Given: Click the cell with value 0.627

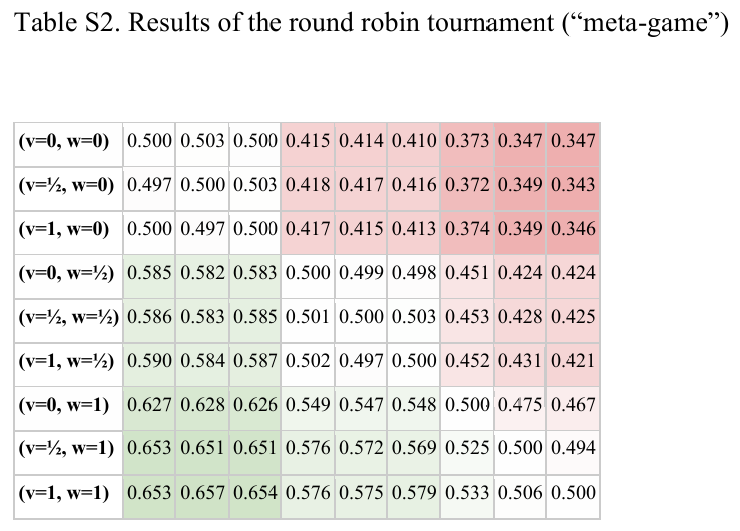Looking at the screenshot, I should point(149,405).
